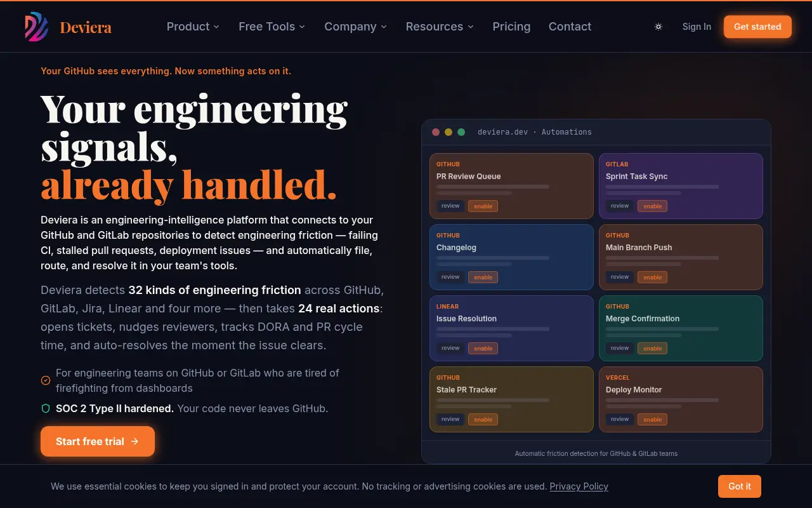Image resolution: width=812 pixels, height=508 pixels.
Task: Click '24 real actions' text
Action: tap(339, 309)
